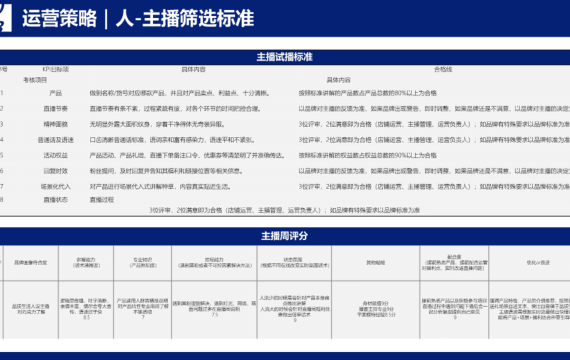Click the 主播周评分 section header bar
This screenshot has width=570, height=360.
[x=285, y=236]
